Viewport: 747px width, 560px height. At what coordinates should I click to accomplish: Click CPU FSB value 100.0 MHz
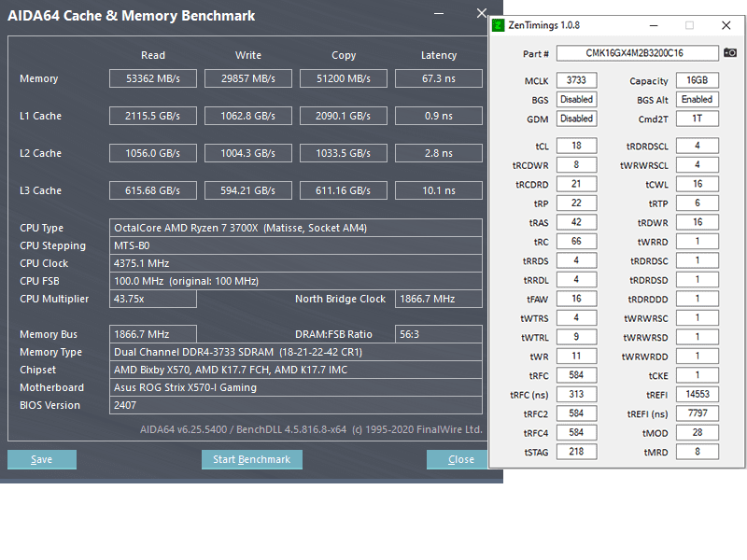pyautogui.click(x=296, y=281)
